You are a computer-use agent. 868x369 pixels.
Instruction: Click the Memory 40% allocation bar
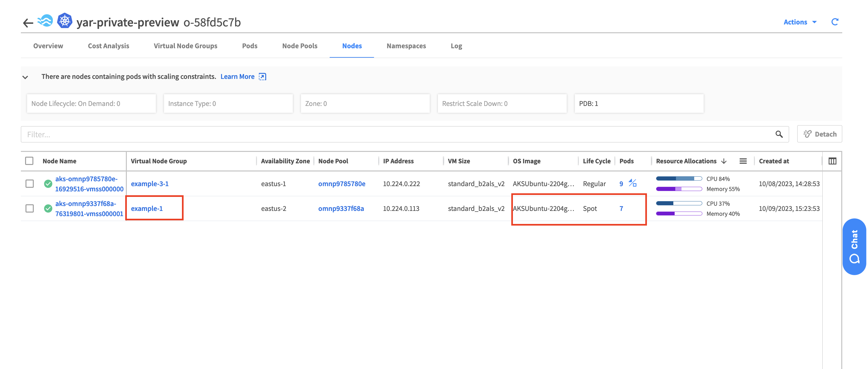[679, 214]
